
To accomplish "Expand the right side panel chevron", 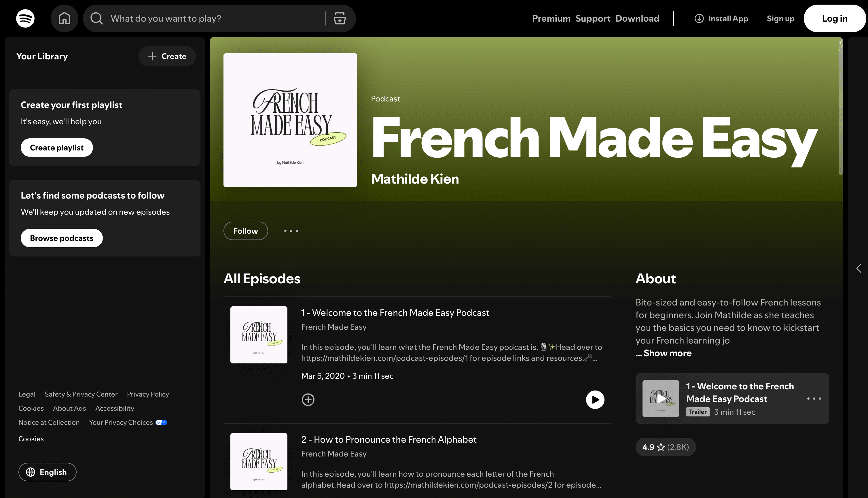I will 859,268.
